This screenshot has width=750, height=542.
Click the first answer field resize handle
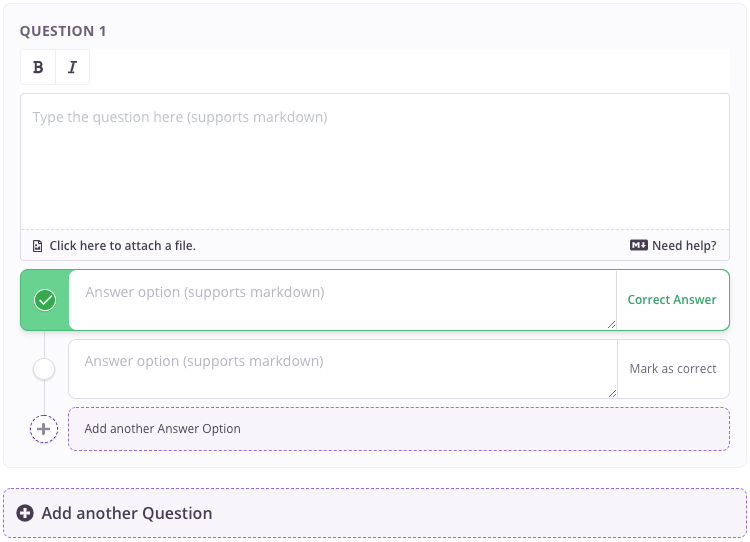coord(611,324)
